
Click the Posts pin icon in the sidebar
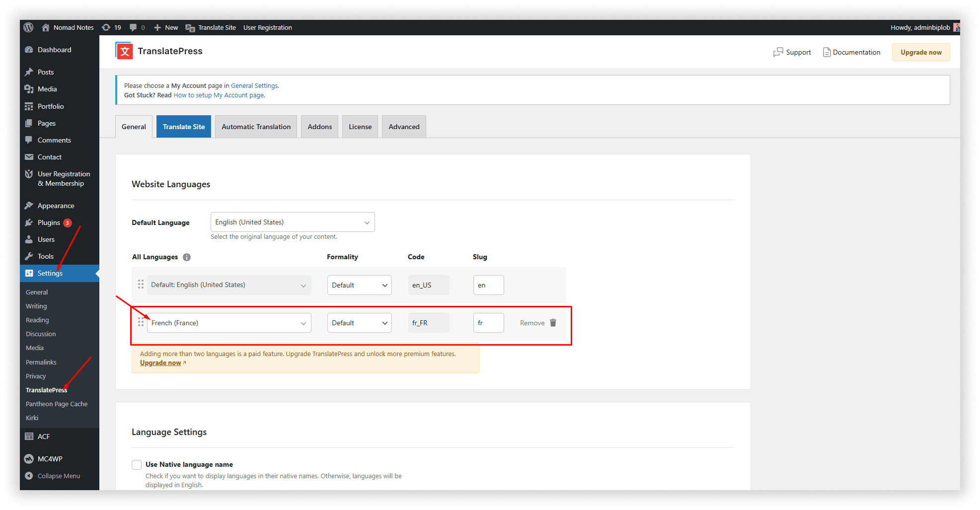click(x=29, y=72)
